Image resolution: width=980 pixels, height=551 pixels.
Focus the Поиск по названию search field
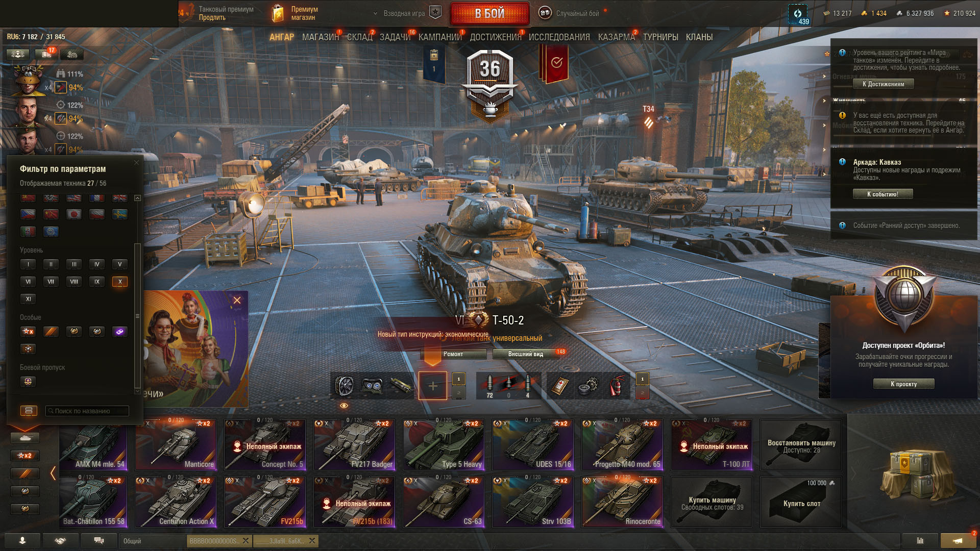87,411
